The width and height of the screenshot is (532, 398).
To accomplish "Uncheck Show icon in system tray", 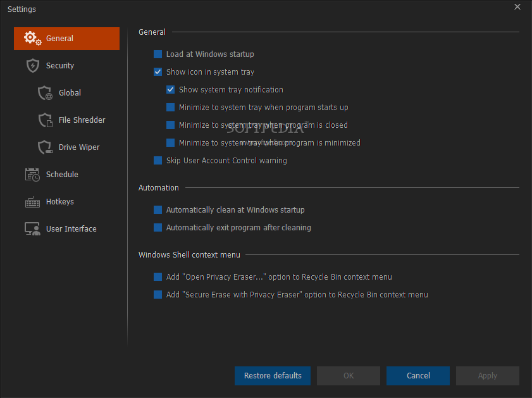I will point(158,72).
